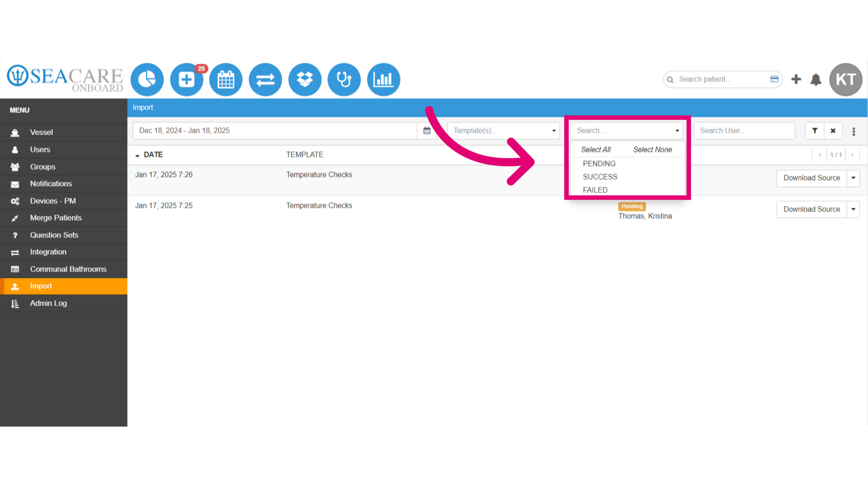Screen dimensions: 868x488
Task: Open Groups in the side menu
Action: tap(64, 167)
